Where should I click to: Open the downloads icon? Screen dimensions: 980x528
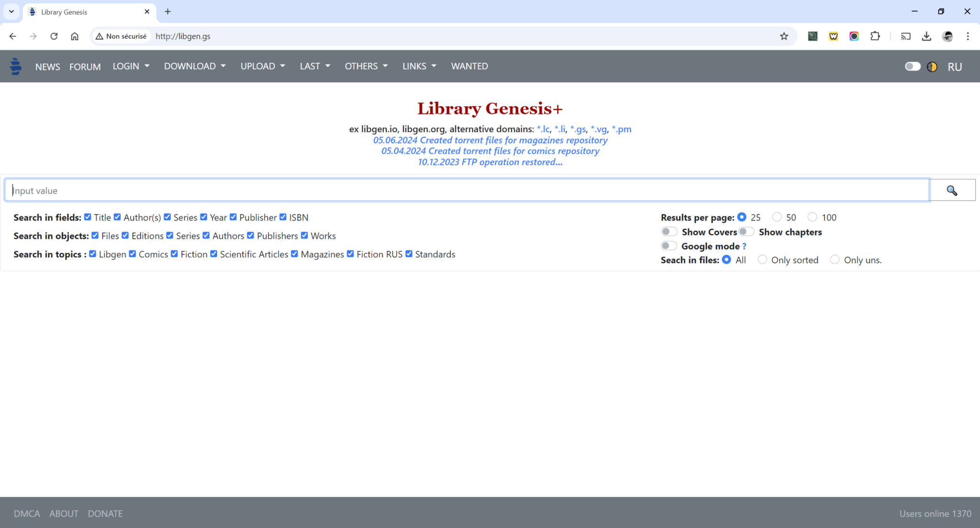927,36
